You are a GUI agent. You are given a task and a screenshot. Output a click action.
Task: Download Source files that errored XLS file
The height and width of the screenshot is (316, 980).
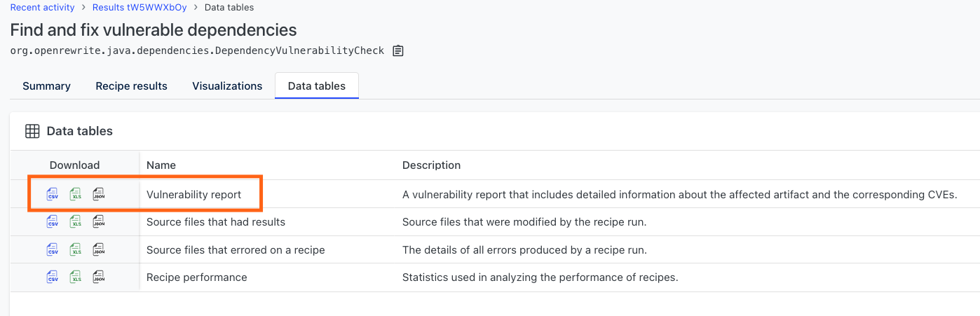tap(76, 249)
